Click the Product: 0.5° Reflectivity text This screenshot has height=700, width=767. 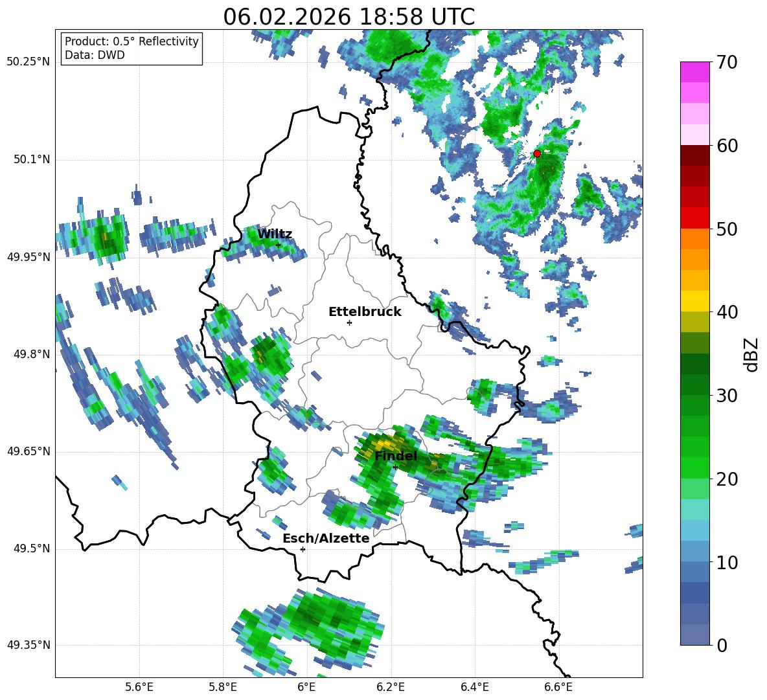[132, 41]
